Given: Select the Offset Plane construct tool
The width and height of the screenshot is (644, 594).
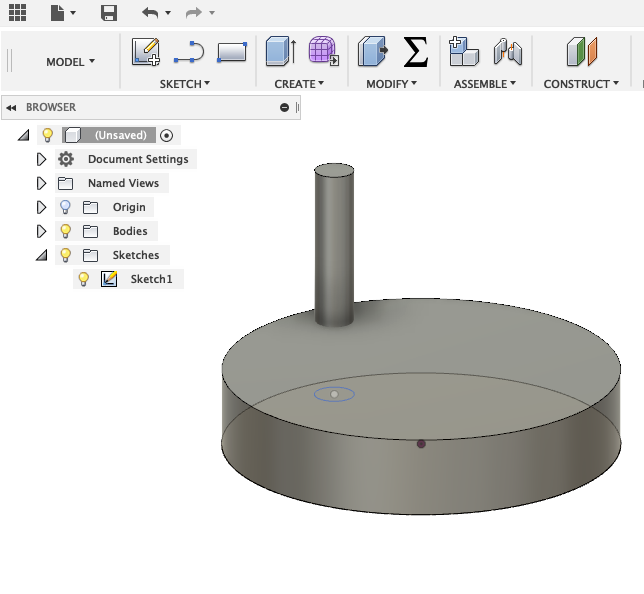Looking at the screenshot, I should click(582, 52).
